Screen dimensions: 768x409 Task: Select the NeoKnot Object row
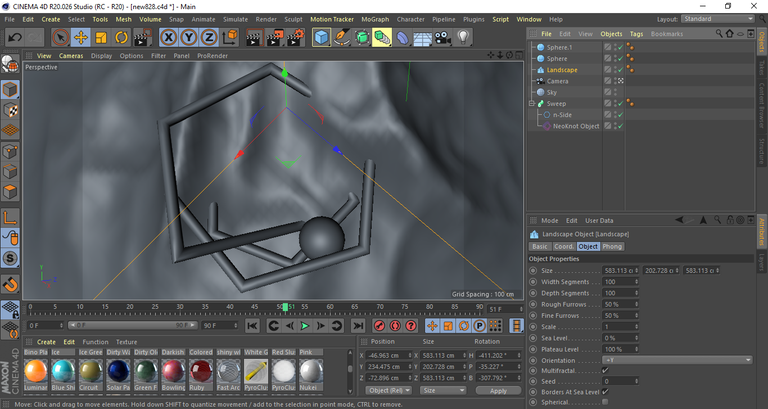tap(576, 126)
